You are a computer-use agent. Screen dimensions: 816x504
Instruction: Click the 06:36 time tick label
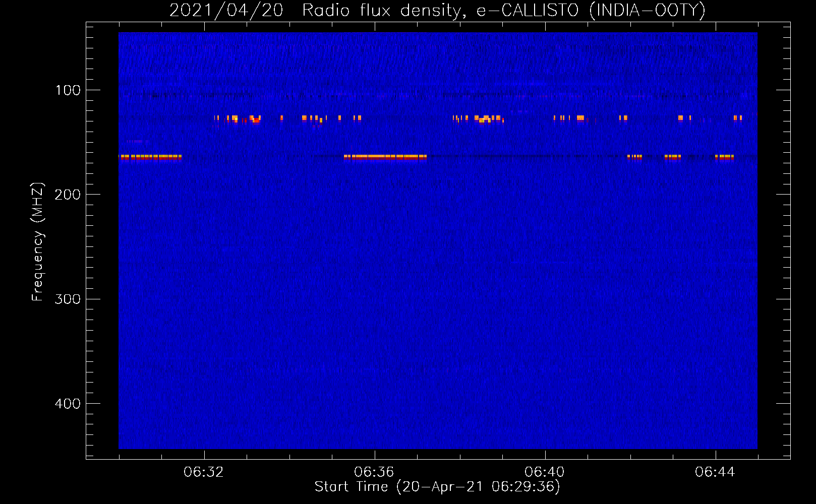tap(374, 472)
